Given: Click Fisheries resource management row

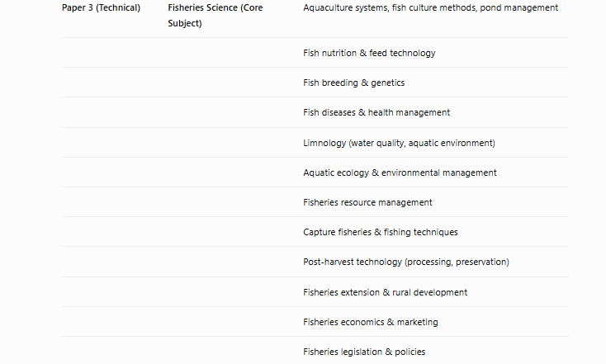Looking at the screenshot, I should 315,202.
